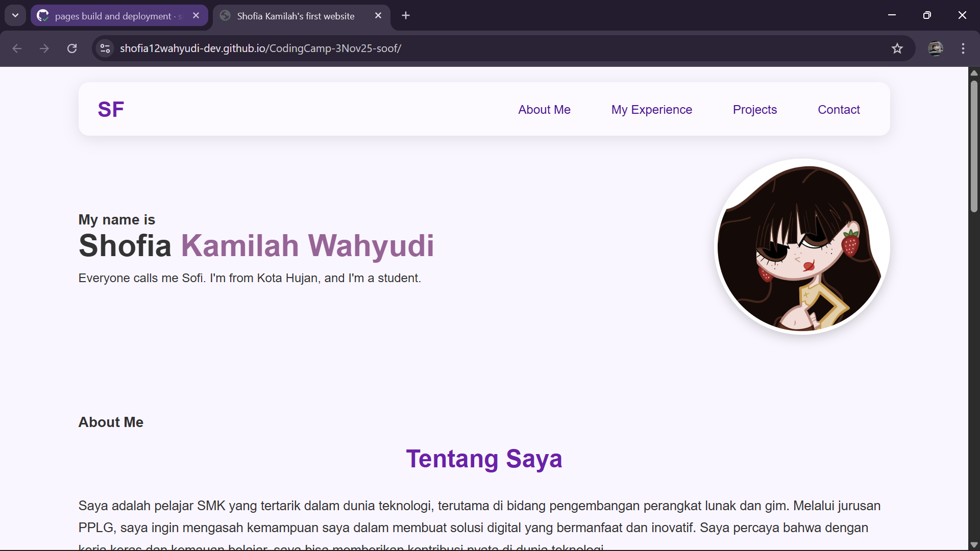The image size is (980, 551).
Task: Click the browser back navigation arrow
Action: coord(17,48)
